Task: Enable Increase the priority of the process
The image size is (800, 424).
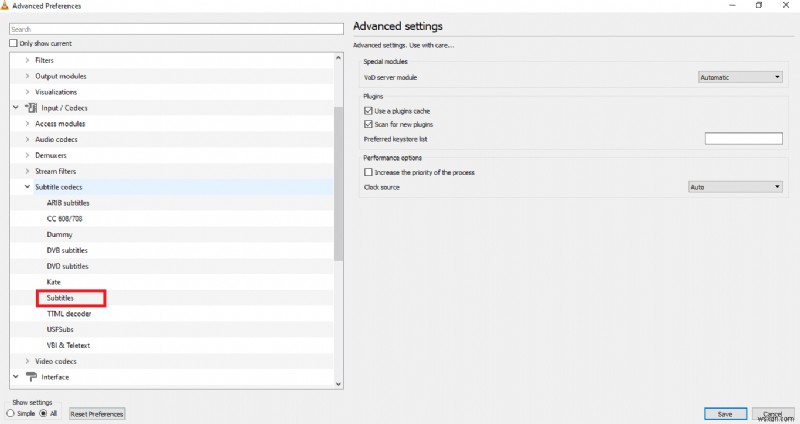Action: pyautogui.click(x=368, y=172)
